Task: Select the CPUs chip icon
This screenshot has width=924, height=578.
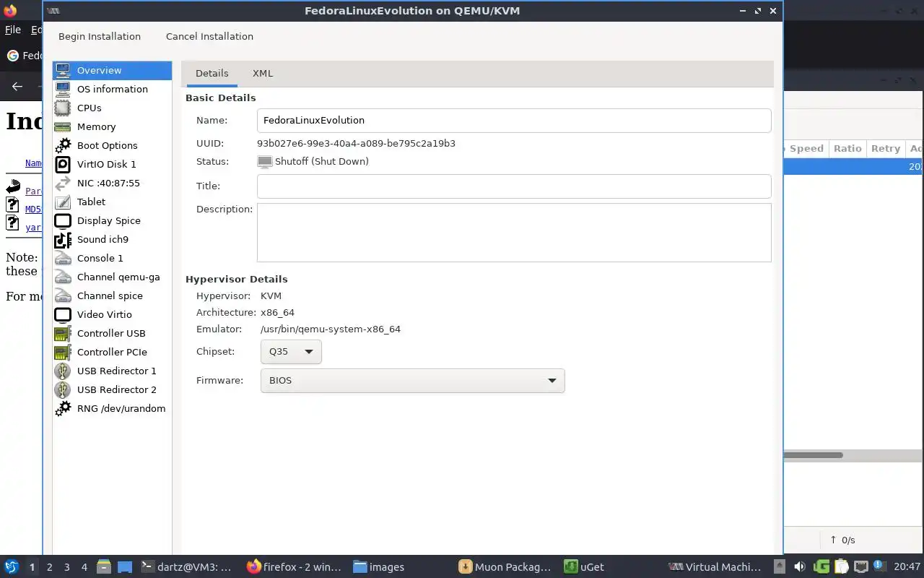Action: 63,108
